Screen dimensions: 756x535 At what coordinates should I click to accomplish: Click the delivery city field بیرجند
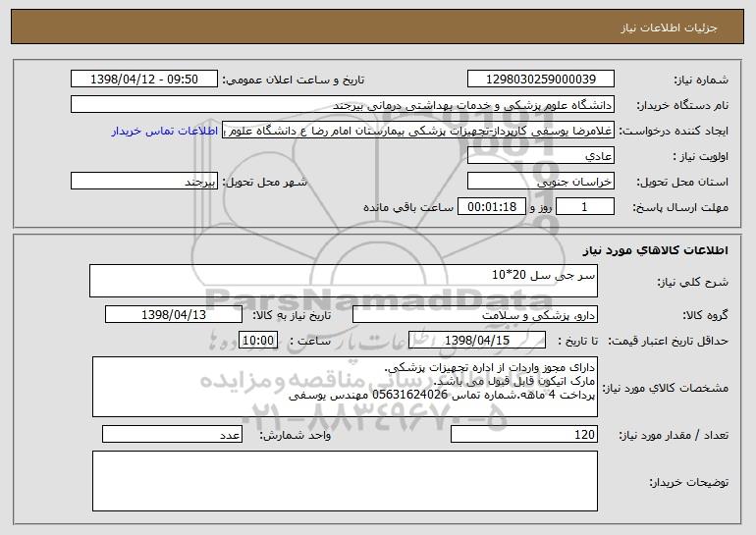tap(144, 182)
